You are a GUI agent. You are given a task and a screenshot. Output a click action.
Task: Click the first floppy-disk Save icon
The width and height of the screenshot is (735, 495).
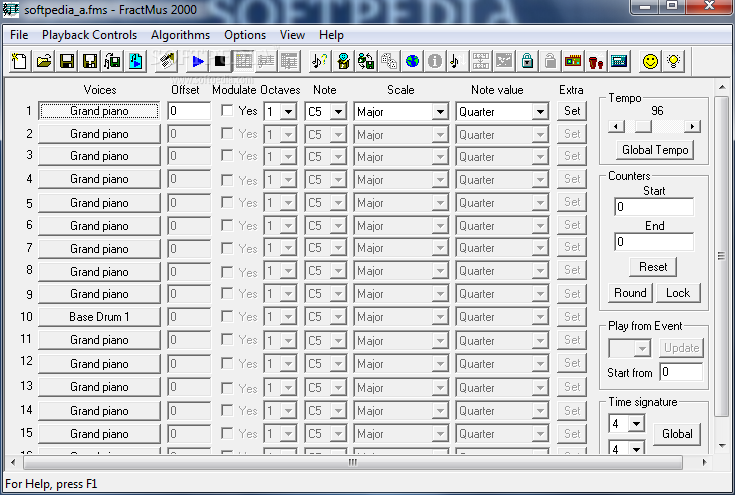67,61
